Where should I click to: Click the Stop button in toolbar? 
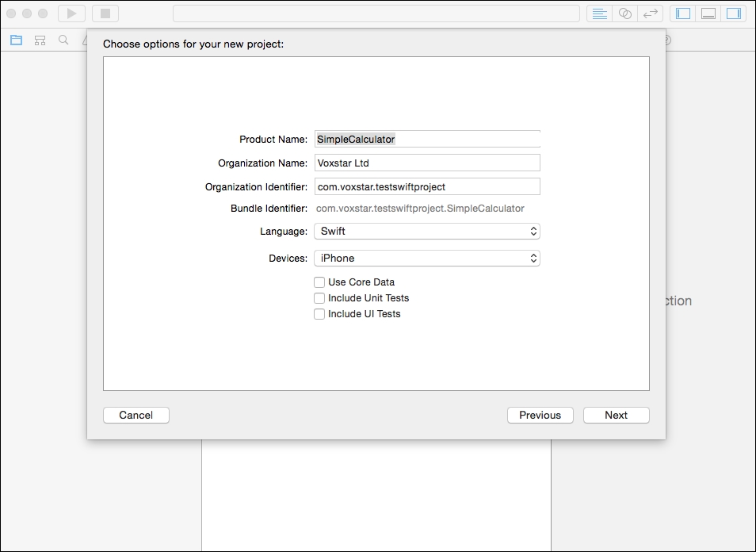point(105,13)
